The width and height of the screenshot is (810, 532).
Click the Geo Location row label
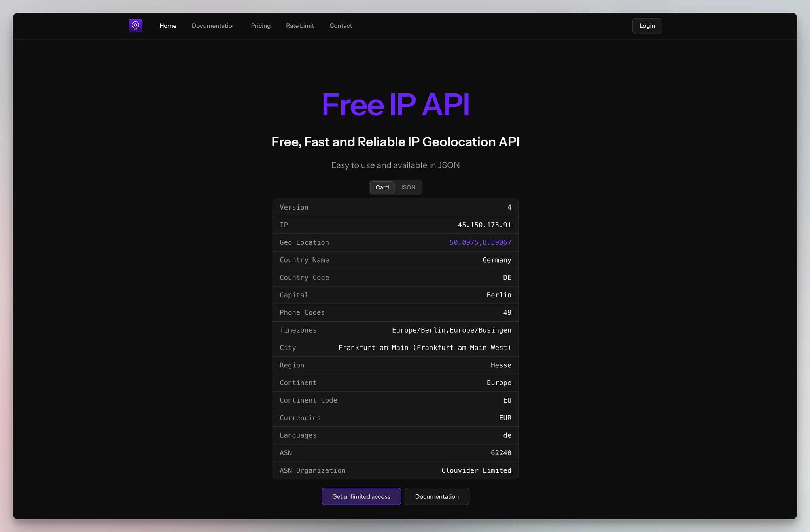click(x=304, y=242)
